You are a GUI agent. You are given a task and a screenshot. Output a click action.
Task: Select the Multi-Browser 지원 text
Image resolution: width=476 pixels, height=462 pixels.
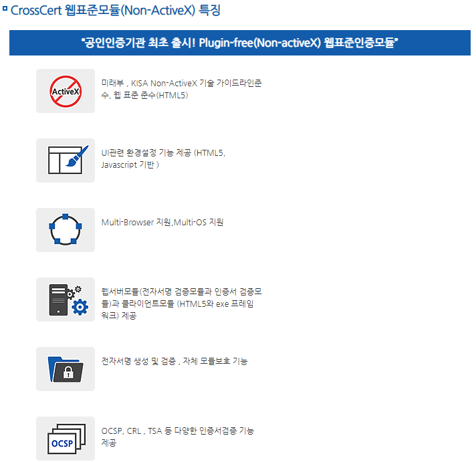[x=162, y=223]
